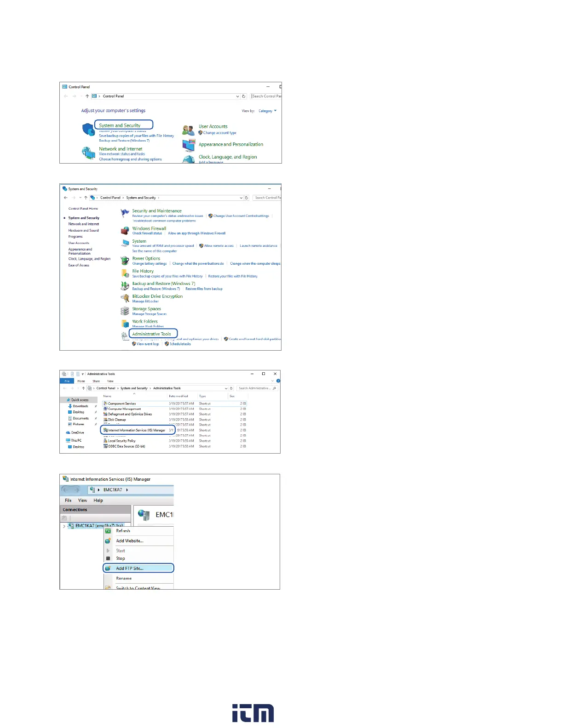Choose Add Website from context menu
This screenshot has height=728, width=563.
coord(138,541)
